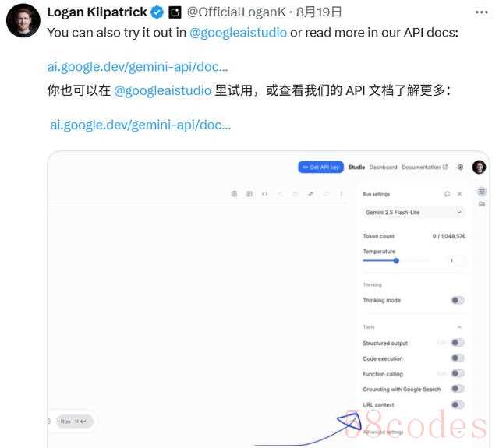499x448 pixels.
Task: Switch to the Dashboard tab
Action: [383, 168]
